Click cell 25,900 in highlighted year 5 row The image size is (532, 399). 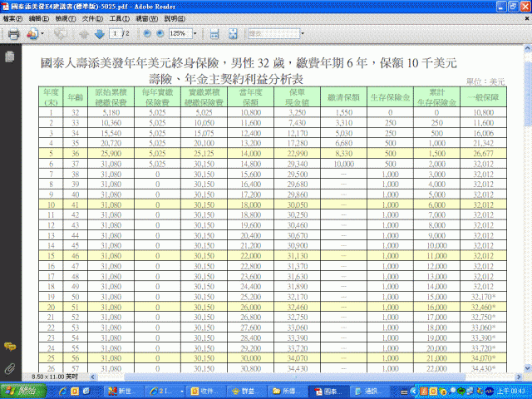(111, 153)
